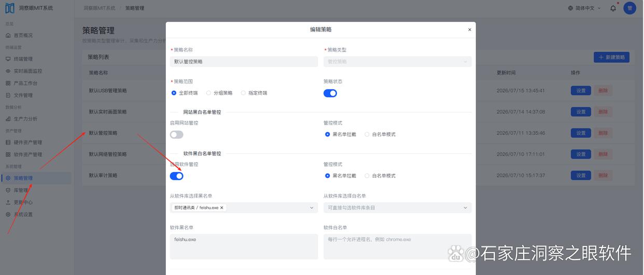Click the 软件白名单 text area
The height and width of the screenshot is (275, 644).
398,247
